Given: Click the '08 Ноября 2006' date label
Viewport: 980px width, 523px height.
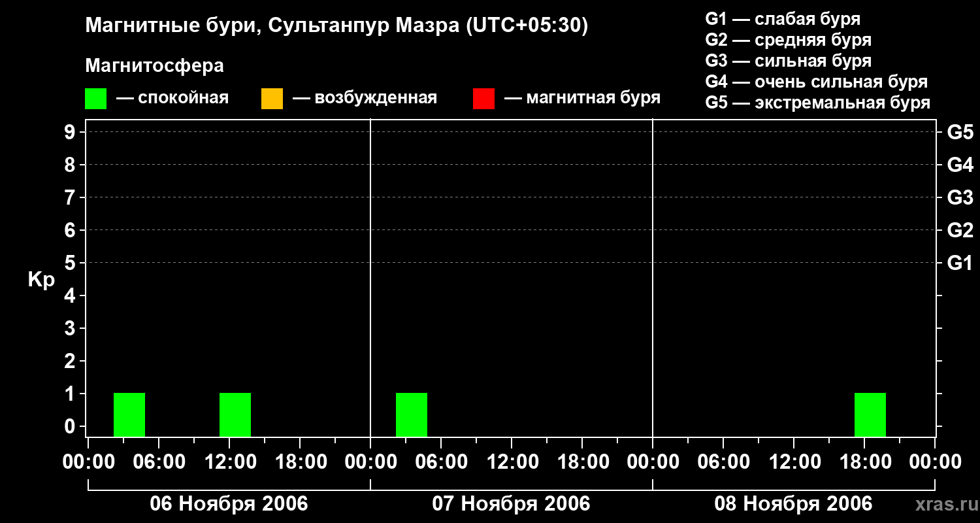Looking at the screenshot, I should 793,503.
